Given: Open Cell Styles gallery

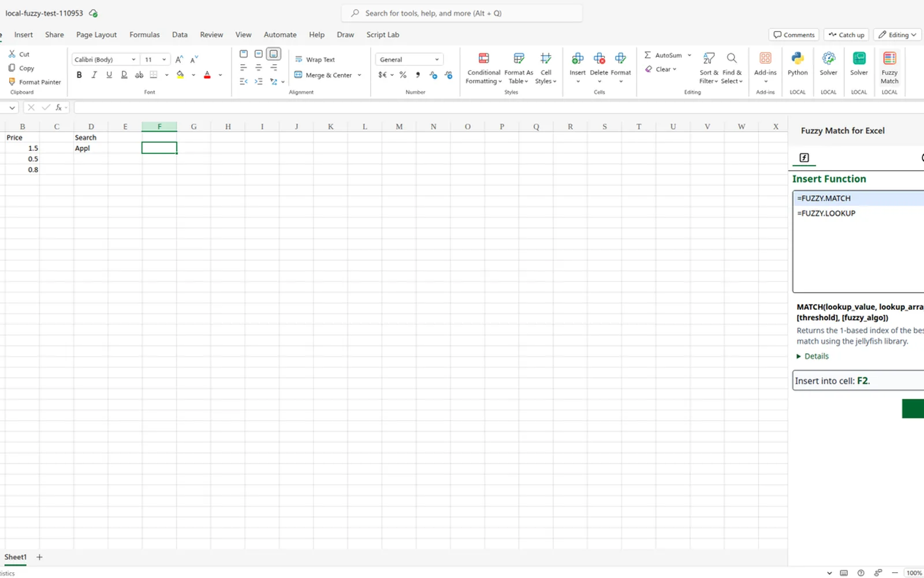Looking at the screenshot, I should pos(546,68).
